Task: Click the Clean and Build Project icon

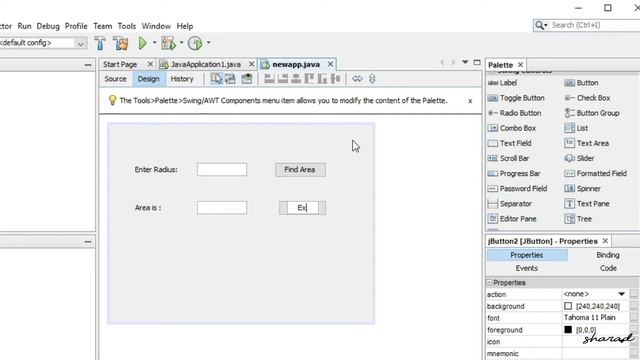Action: point(120,43)
